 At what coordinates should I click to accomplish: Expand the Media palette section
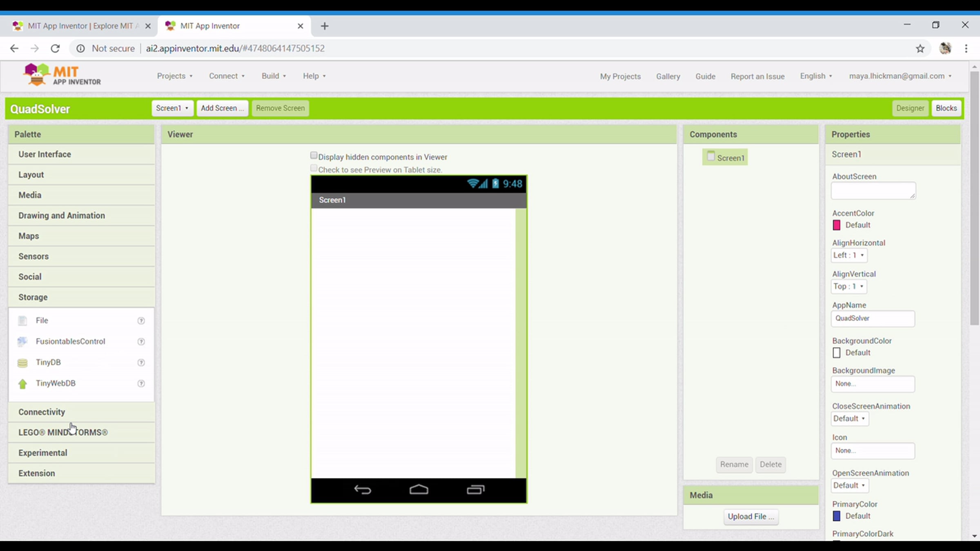[x=82, y=195]
